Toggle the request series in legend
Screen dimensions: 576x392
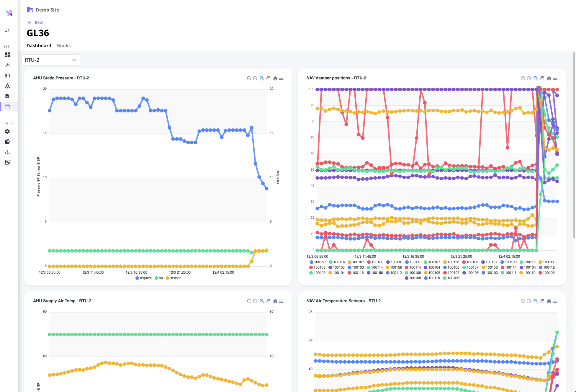point(143,278)
